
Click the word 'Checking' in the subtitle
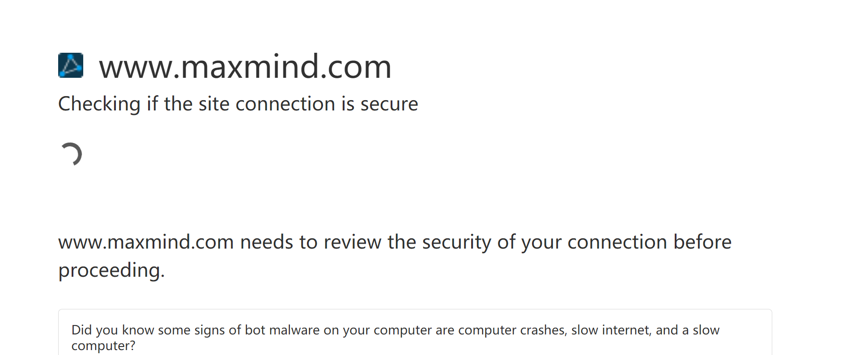99,104
